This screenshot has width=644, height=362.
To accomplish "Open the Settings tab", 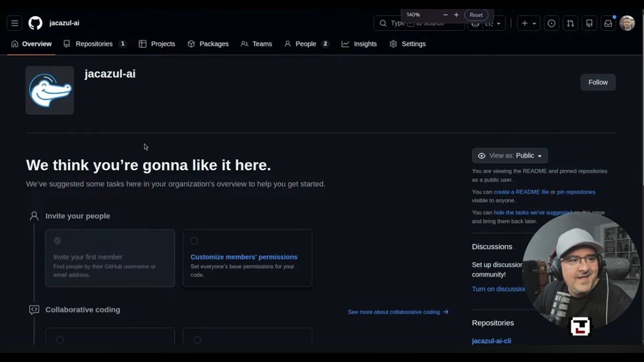I will (408, 44).
